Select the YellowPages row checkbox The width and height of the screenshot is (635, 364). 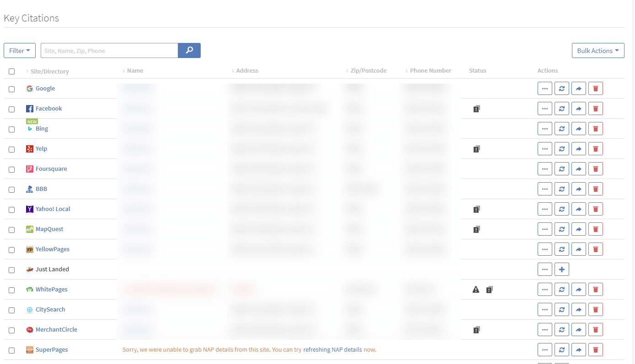[x=12, y=250]
